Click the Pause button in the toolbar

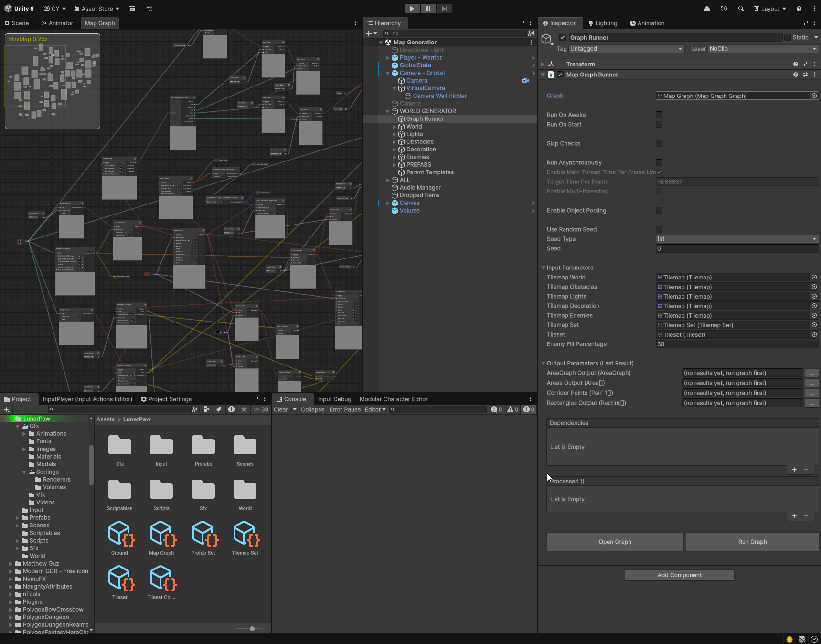click(x=428, y=9)
